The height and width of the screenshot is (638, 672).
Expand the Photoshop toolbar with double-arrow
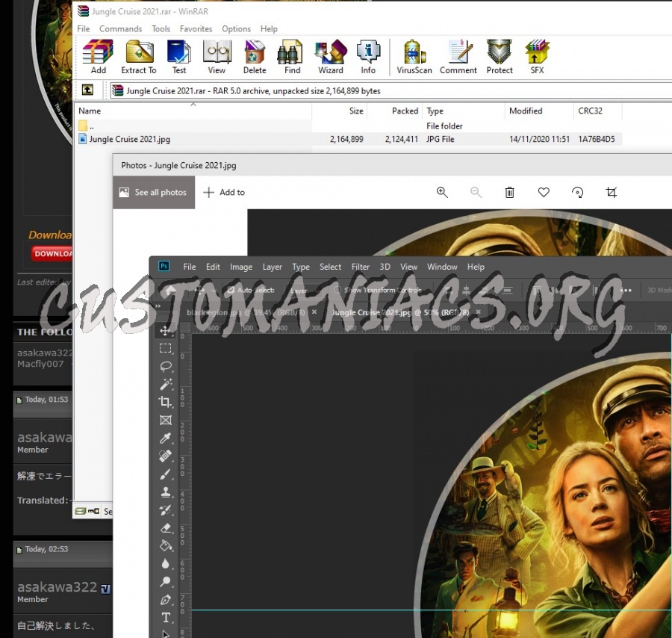pos(158,306)
